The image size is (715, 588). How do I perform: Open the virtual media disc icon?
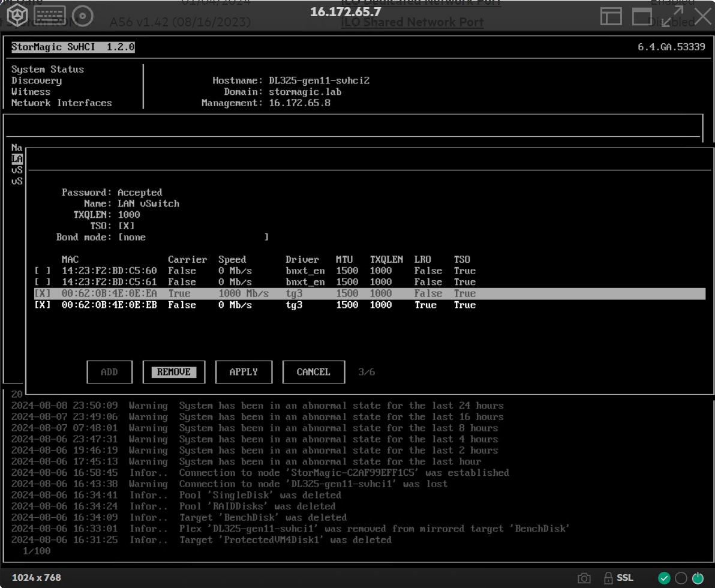tap(83, 16)
